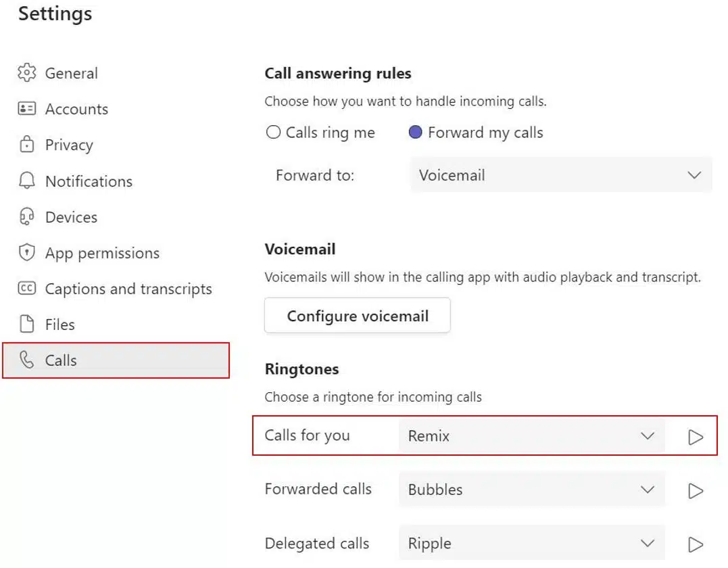Click the Forwarded calls label
728x568 pixels.
pos(318,489)
